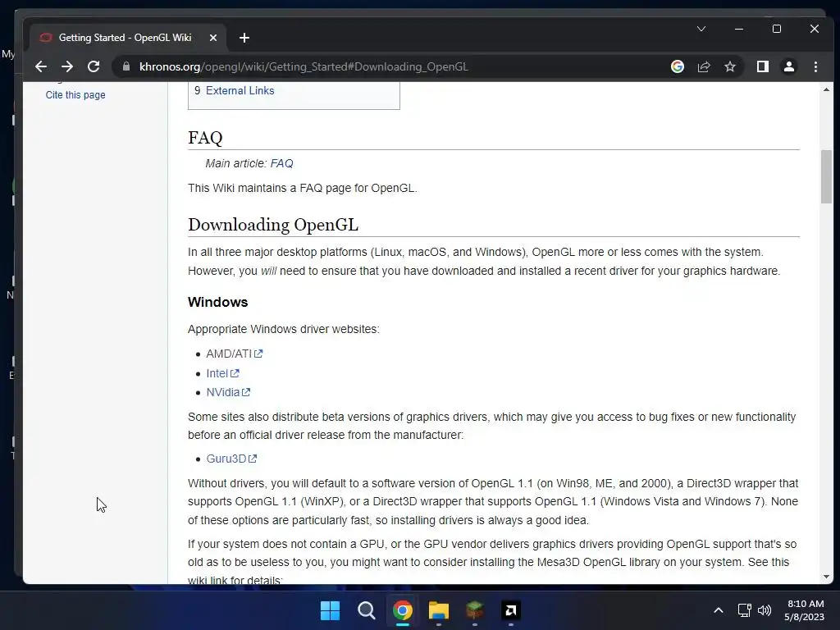Open the Chrome profile menu
Image resolution: width=840 pixels, height=630 pixels.
pyautogui.click(x=788, y=66)
